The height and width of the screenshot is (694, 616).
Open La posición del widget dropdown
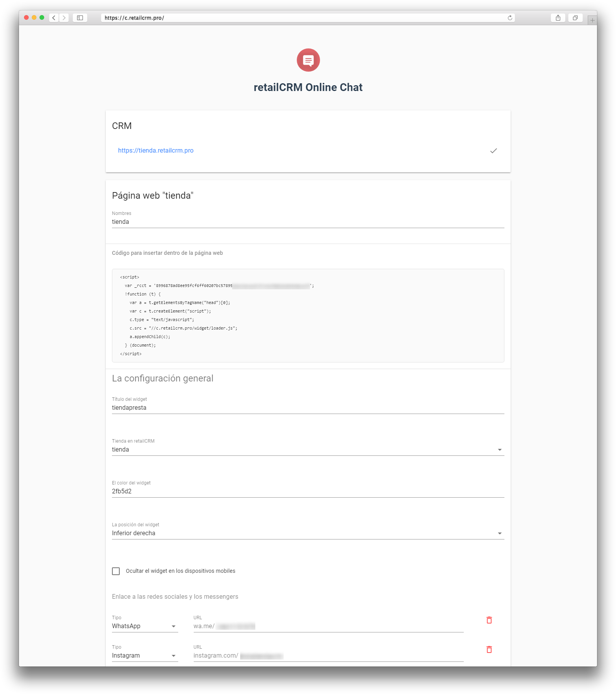308,533
